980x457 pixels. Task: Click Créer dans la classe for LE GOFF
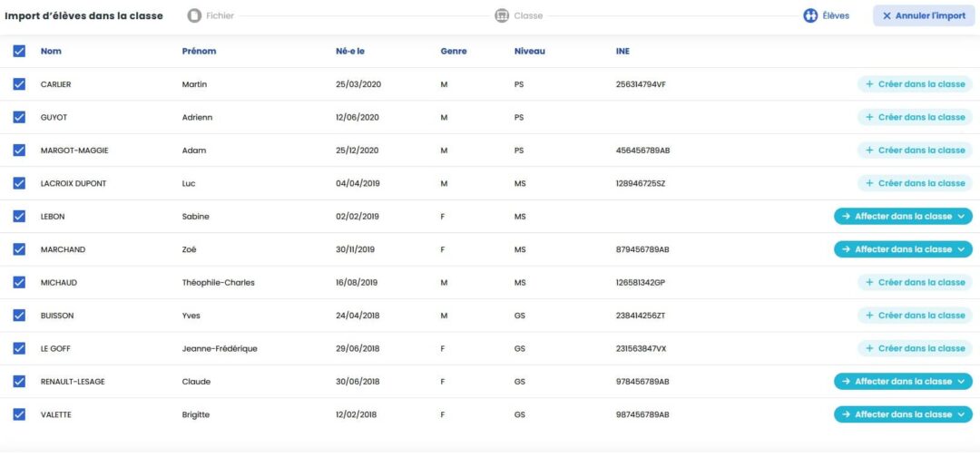pos(915,348)
